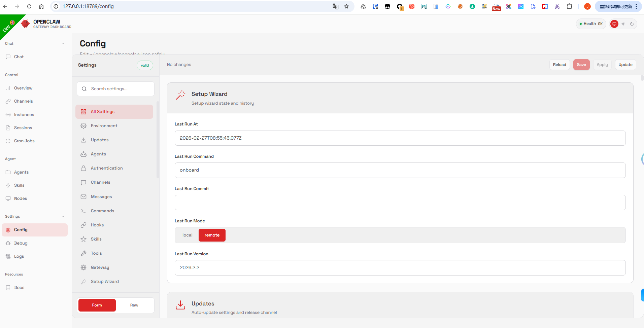The width and height of the screenshot is (644, 328).
Task: Click the Gateway globe icon in settings list
Action: (x=83, y=267)
